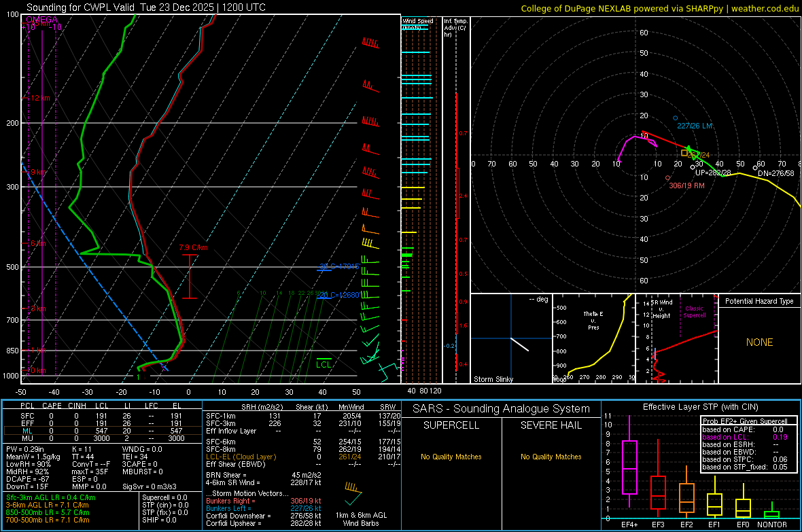Click the SR Wind v. Height title
This screenshot has width=802, height=532.
tap(661, 309)
